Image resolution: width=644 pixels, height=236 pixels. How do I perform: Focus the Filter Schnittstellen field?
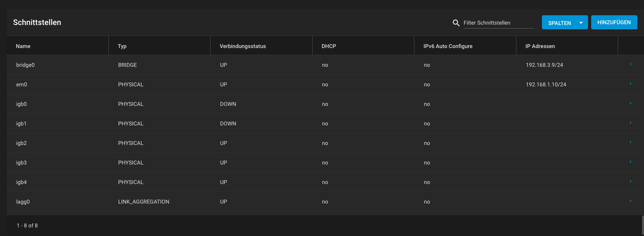tap(498, 23)
